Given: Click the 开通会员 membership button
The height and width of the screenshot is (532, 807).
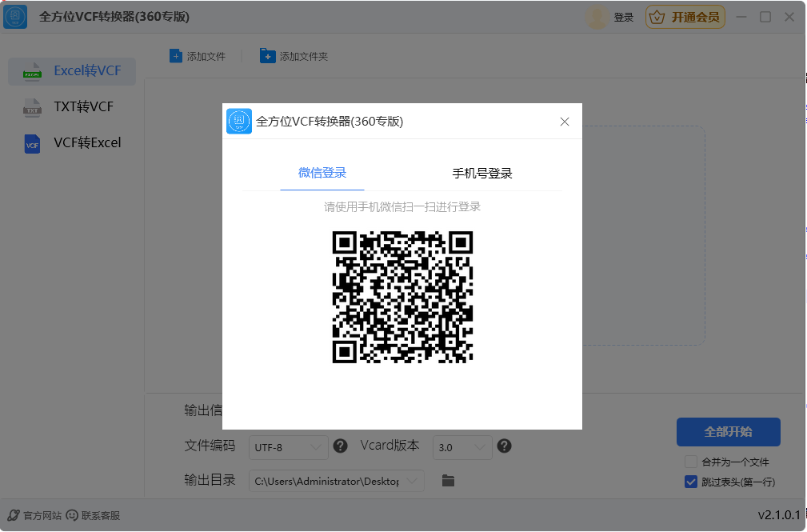Looking at the screenshot, I should click(x=685, y=16).
